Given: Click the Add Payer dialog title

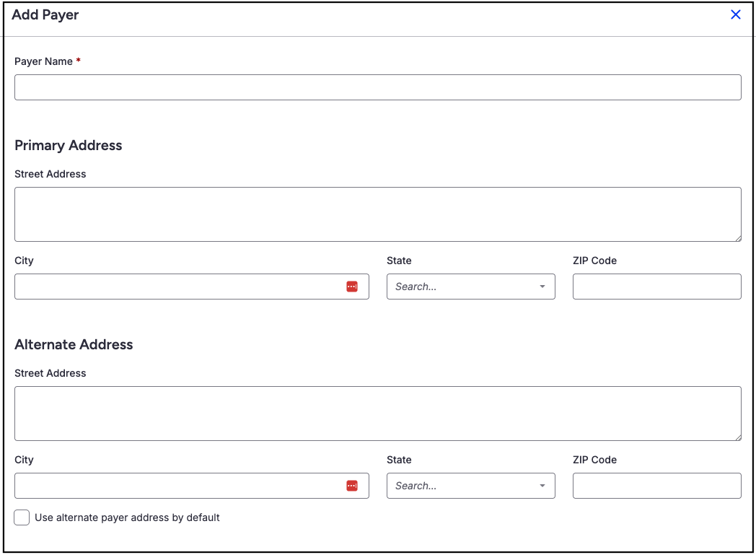Looking at the screenshot, I should click(x=45, y=14).
